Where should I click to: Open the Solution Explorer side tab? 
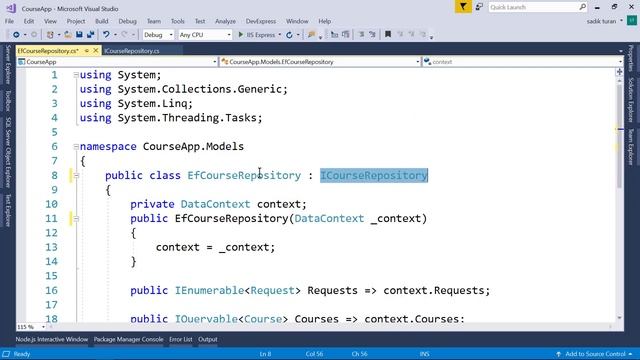631,100
